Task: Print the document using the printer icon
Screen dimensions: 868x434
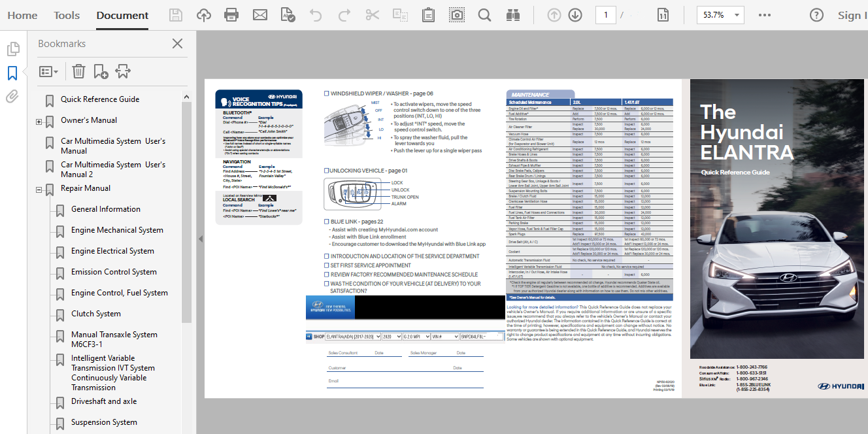Action: [231, 15]
